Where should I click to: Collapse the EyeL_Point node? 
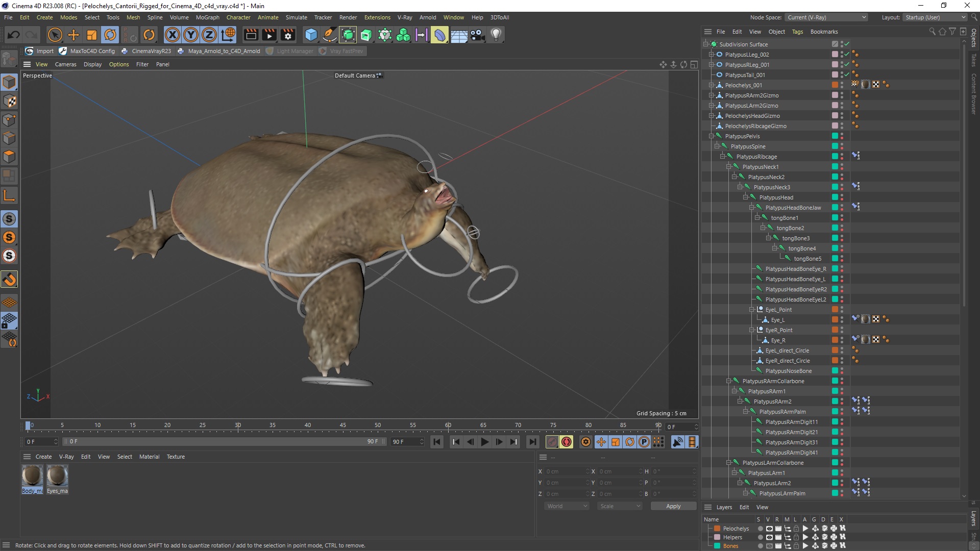click(752, 310)
